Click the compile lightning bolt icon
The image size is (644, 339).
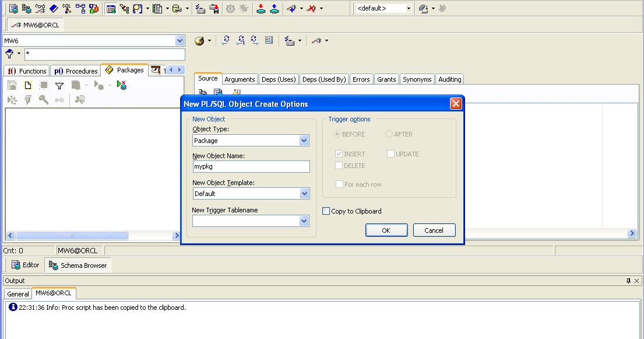(x=28, y=99)
